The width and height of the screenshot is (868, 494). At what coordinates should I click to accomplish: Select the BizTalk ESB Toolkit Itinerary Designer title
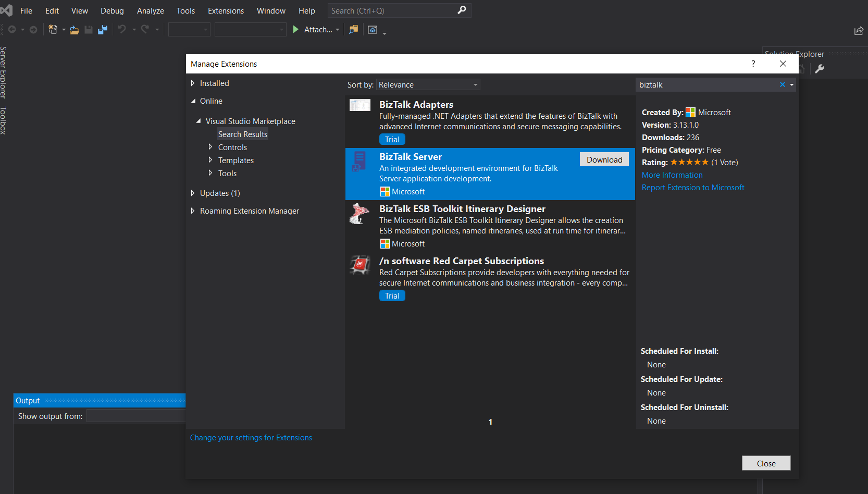point(462,209)
